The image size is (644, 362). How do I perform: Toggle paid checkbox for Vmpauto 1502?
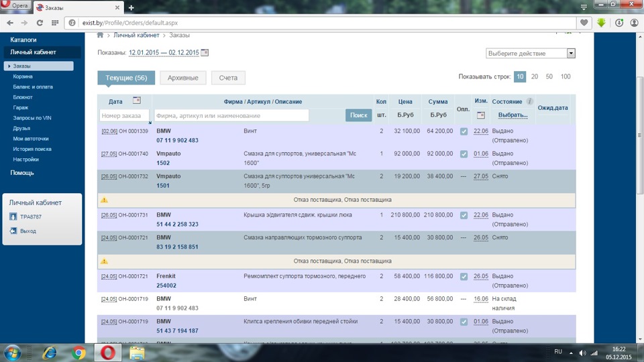click(464, 154)
